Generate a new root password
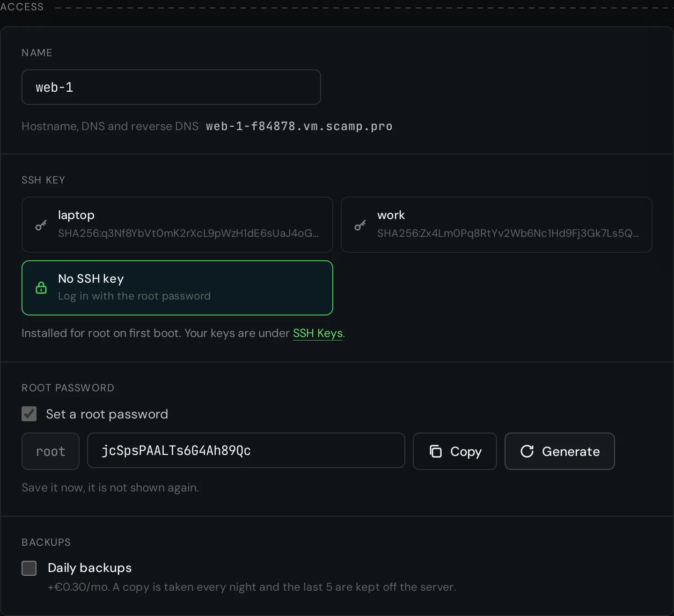The width and height of the screenshot is (674, 616). pyautogui.click(x=560, y=451)
